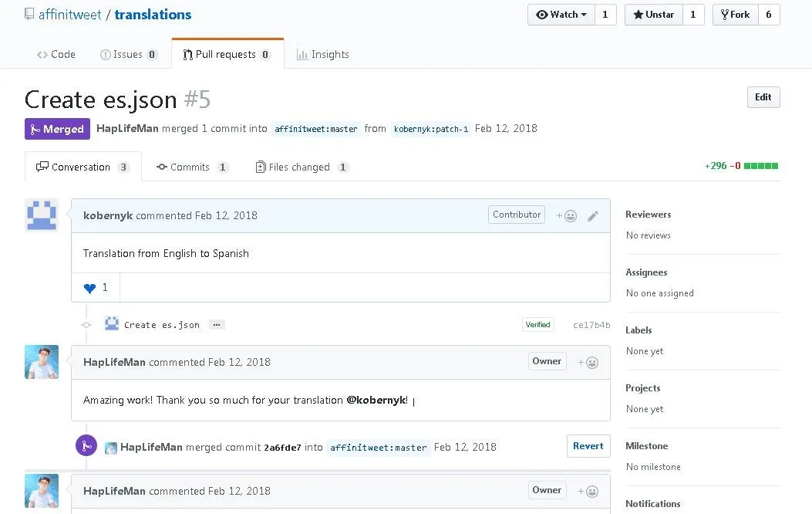The width and height of the screenshot is (812, 514).
Task: Click the Unstar button
Action: (x=654, y=15)
